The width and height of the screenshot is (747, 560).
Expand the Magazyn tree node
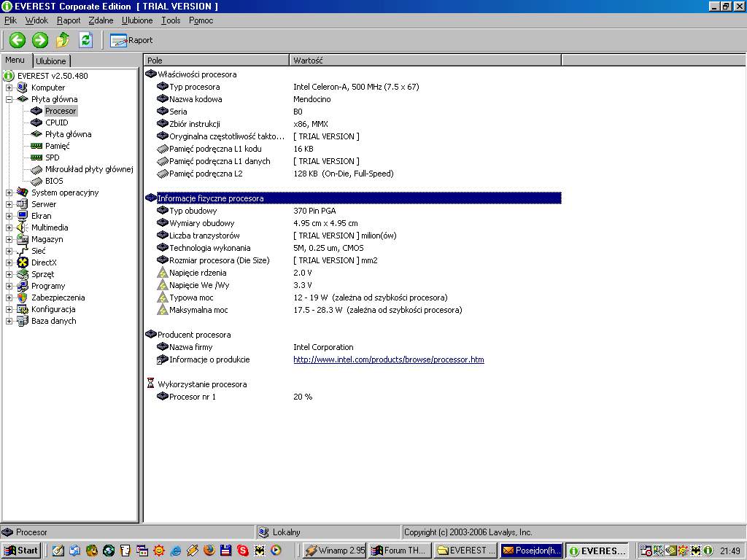9,239
